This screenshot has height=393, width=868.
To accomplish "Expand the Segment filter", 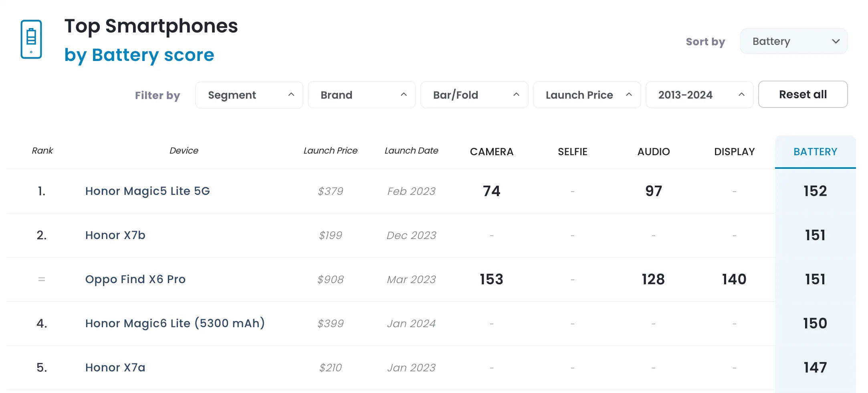I will point(249,95).
